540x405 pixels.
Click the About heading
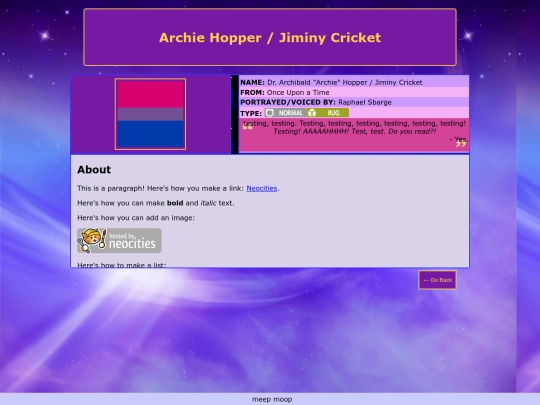94,169
